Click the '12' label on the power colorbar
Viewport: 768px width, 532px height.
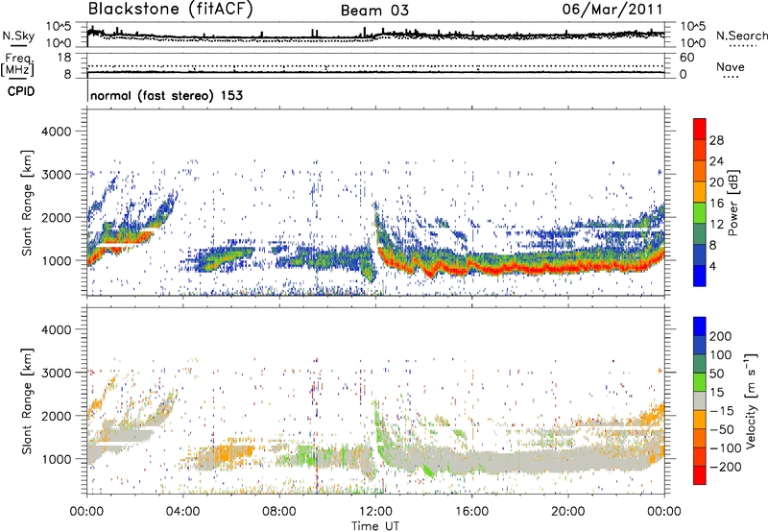716,225
